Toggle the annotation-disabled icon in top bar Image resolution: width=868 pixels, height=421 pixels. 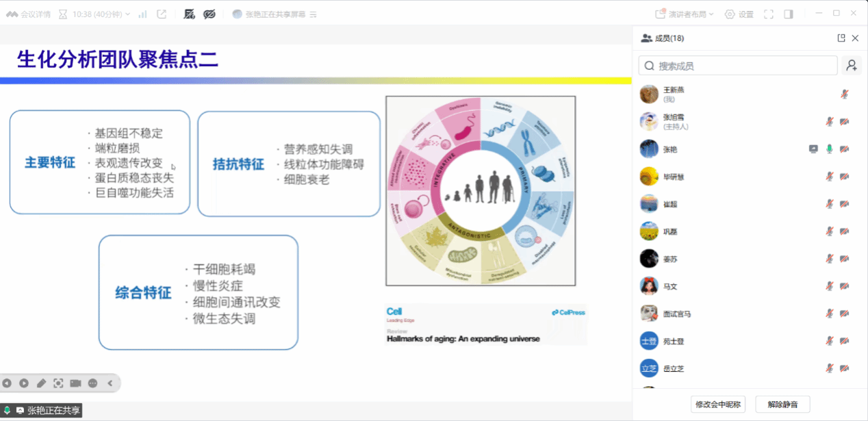190,14
